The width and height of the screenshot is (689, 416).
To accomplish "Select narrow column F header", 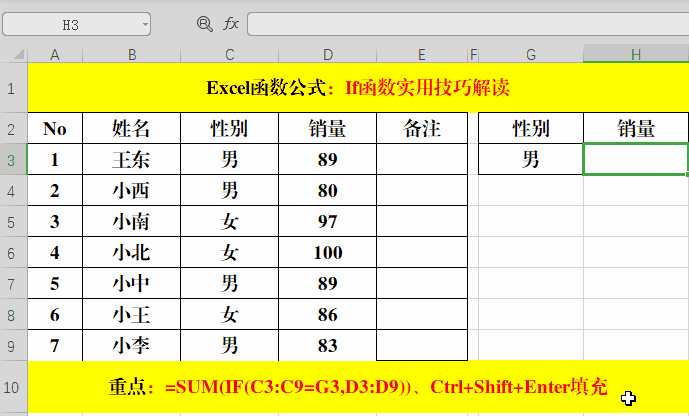I will point(473,55).
